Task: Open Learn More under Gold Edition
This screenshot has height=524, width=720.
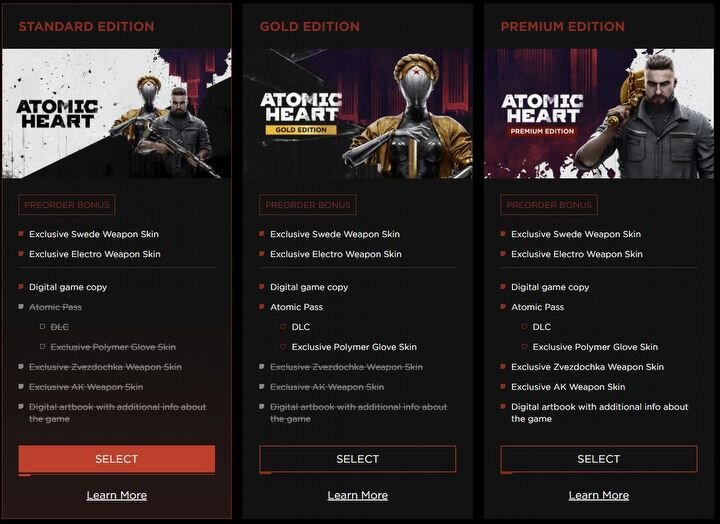Action: point(358,495)
